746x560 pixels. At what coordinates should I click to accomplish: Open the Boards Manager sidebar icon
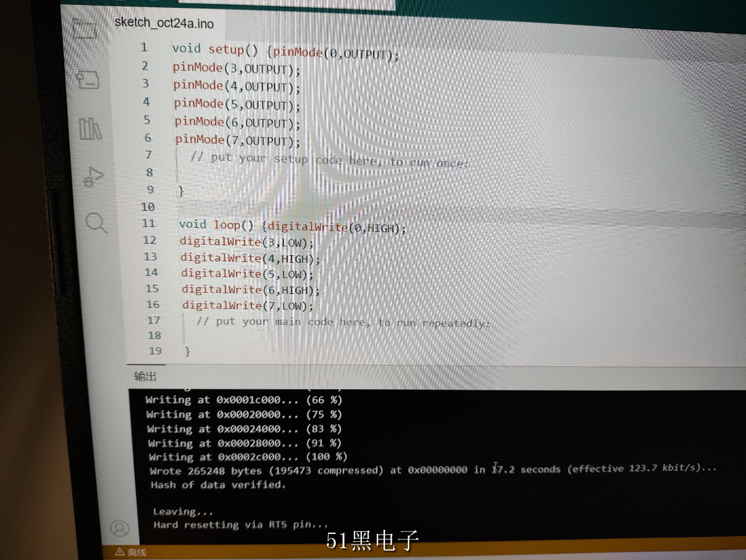[x=88, y=80]
